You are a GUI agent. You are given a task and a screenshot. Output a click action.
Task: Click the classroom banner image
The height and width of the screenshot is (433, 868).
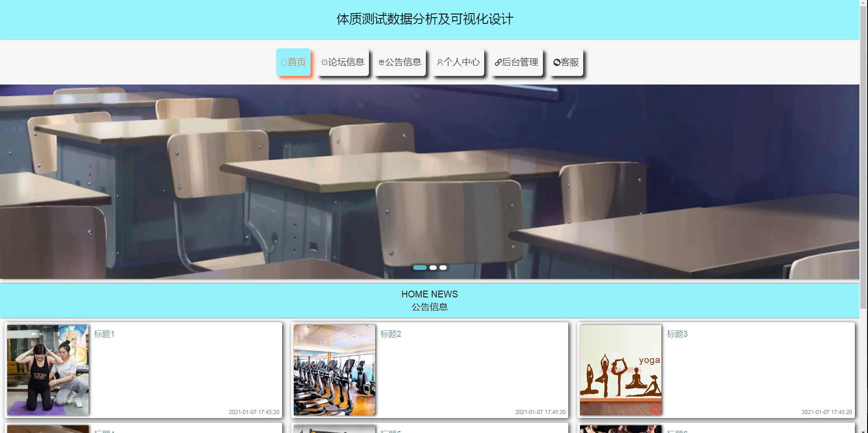click(x=429, y=182)
